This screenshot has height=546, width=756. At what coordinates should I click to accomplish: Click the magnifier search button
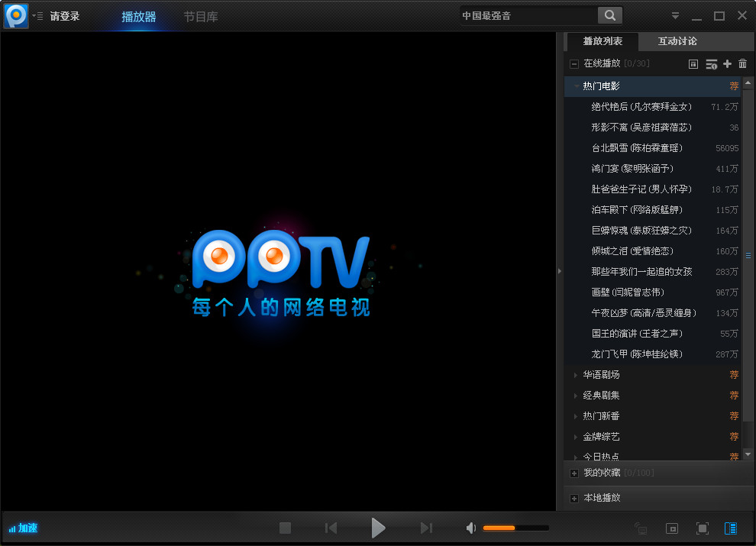click(610, 15)
